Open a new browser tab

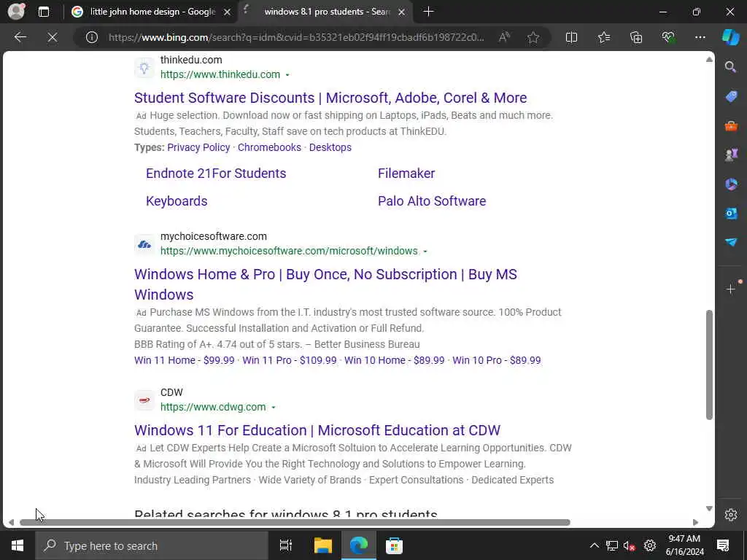428,12
